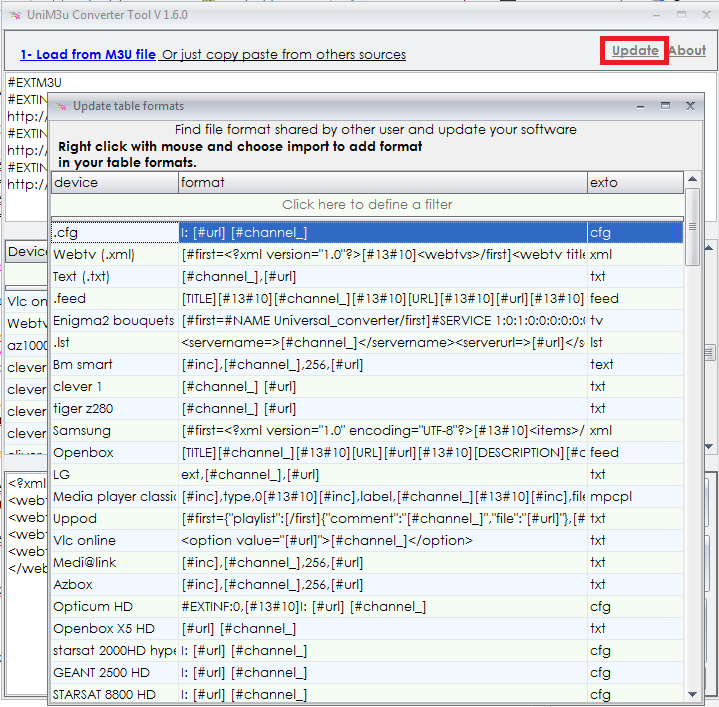Click the Update link in main window
719x707 pixels.
(635, 50)
